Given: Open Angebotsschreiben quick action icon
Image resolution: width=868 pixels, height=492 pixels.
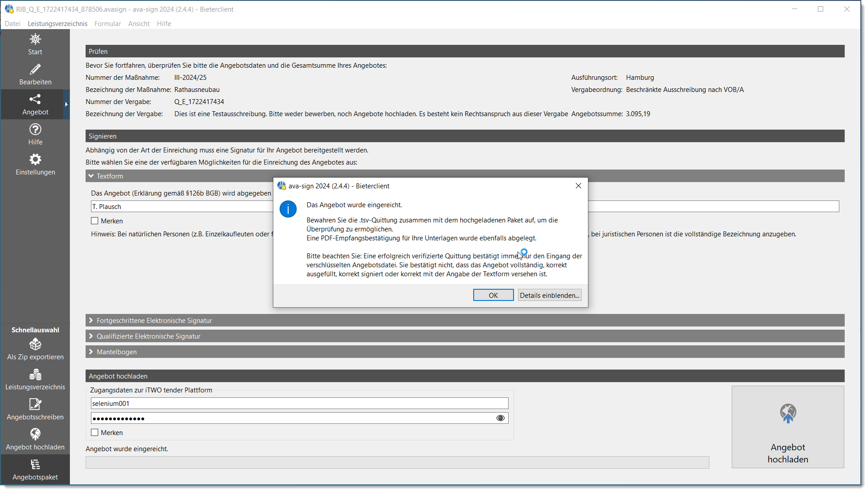Looking at the screenshot, I should pyautogui.click(x=35, y=405).
